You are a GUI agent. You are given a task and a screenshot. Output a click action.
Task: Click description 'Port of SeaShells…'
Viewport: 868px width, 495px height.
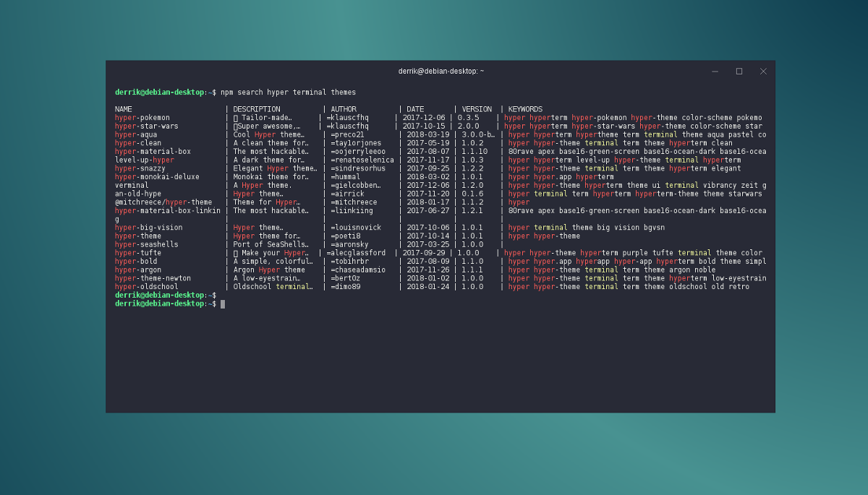(x=271, y=244)
